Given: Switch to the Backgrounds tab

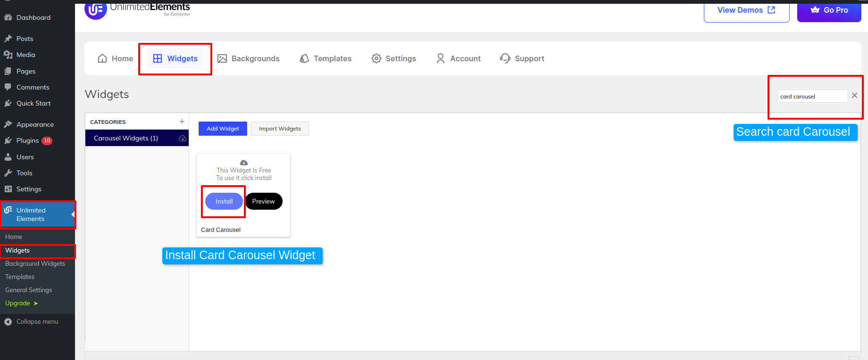Looking at the screenshot, I should (249, 58).
